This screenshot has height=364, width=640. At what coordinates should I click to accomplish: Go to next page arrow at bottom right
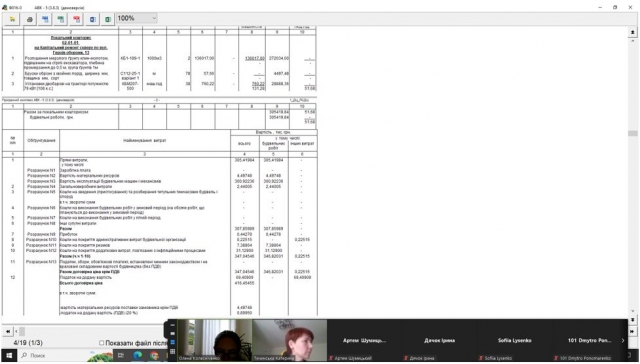coord(633,331)
